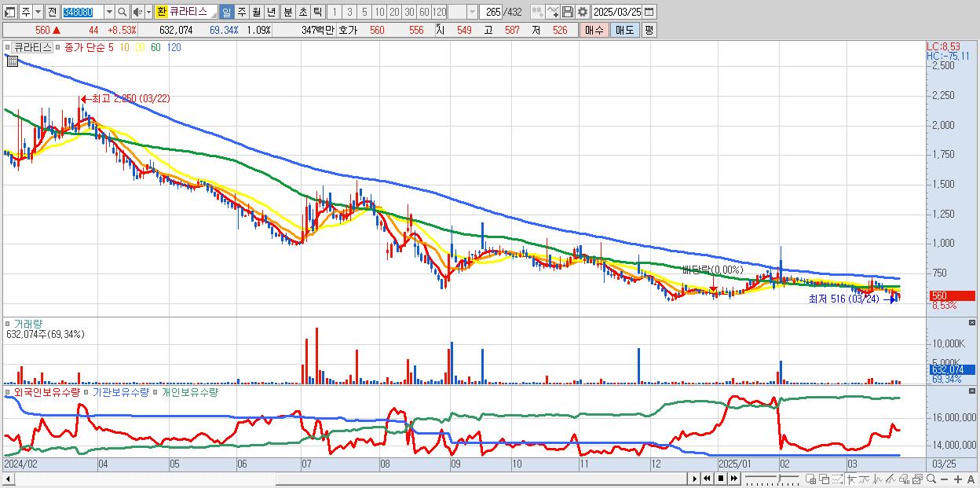The height and width of the screenshot is (488, 980).
Task: Select the 60 interval tab
Action: (x=424, y=12)
